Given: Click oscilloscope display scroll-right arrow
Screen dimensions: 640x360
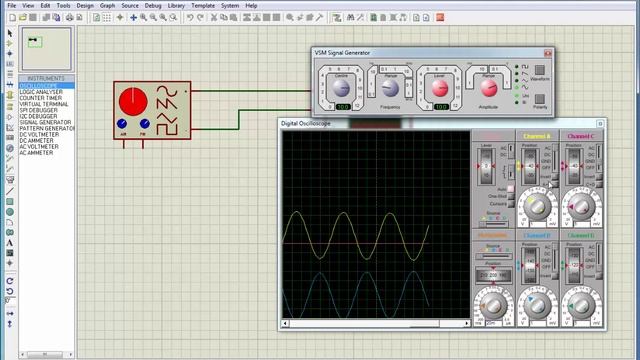Looking at the screenshot, I should [467, 323].
